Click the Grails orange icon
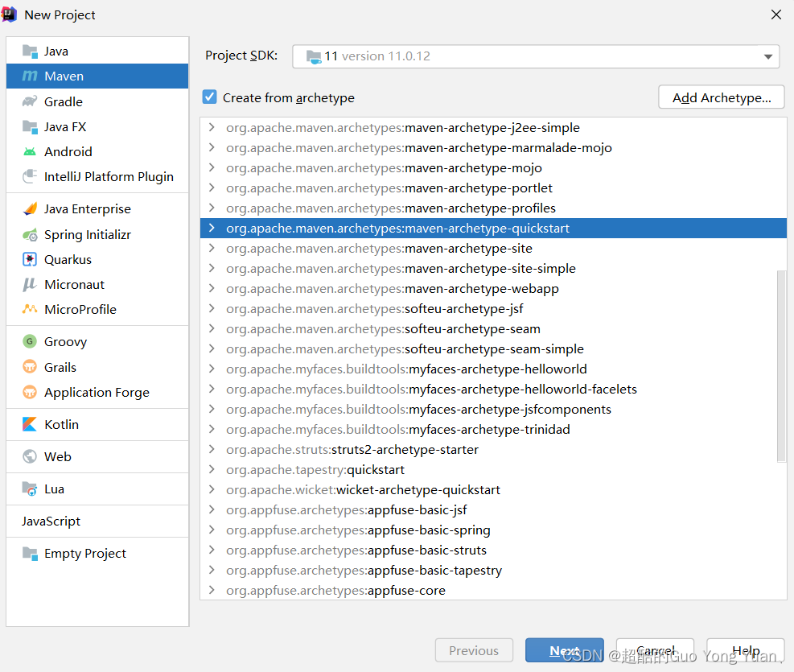This screenshot has width=794, height=672. pos(30,367)
